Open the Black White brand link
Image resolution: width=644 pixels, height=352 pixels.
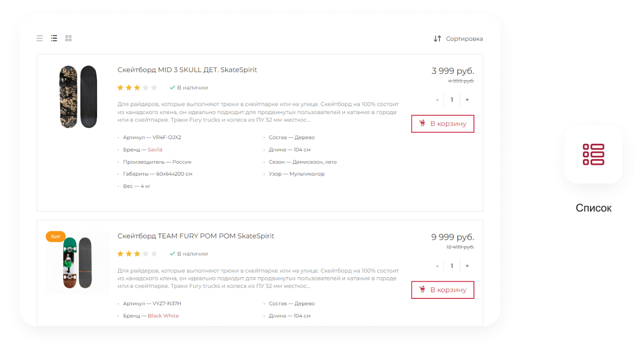click(163, 315)
